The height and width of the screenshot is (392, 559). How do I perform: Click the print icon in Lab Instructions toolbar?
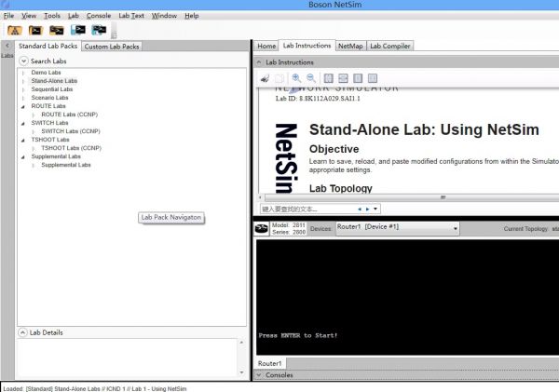coord(265,78)
